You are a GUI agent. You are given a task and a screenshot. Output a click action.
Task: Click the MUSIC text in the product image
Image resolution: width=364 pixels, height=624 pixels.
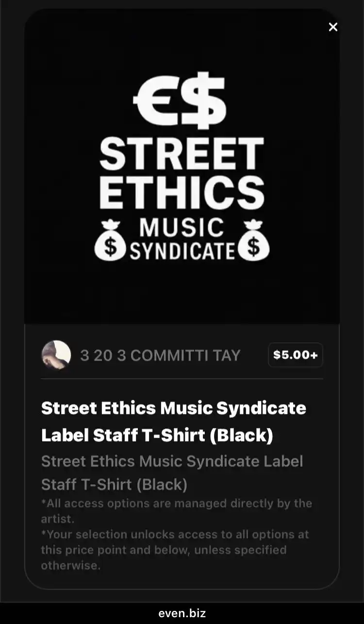182,228
